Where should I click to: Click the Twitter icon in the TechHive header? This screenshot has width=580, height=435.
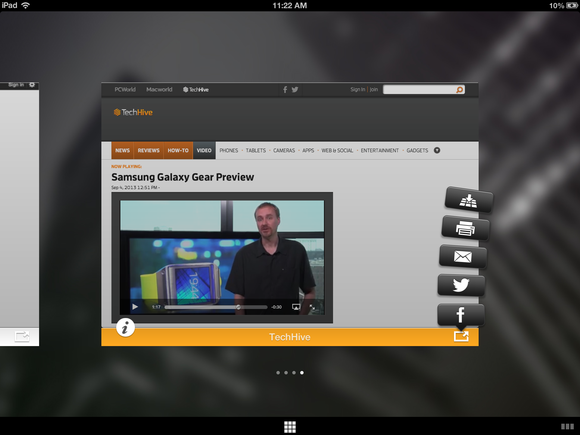[295, 90]
